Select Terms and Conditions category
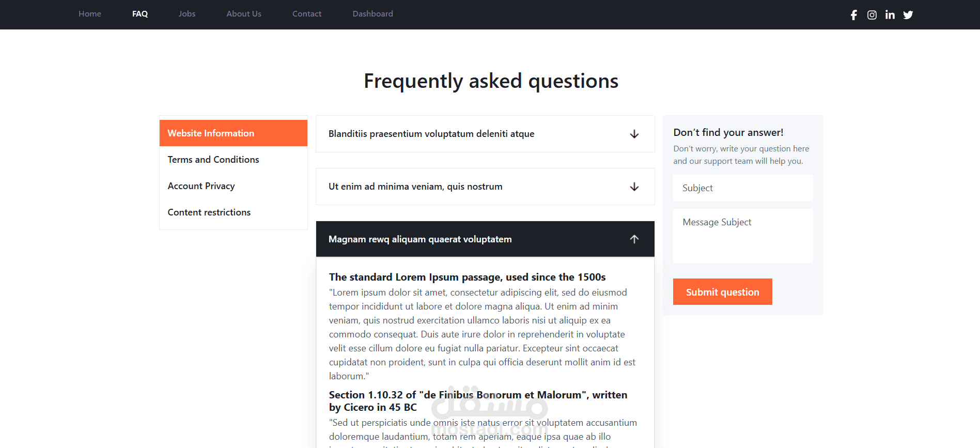 (x=234, y=160)
